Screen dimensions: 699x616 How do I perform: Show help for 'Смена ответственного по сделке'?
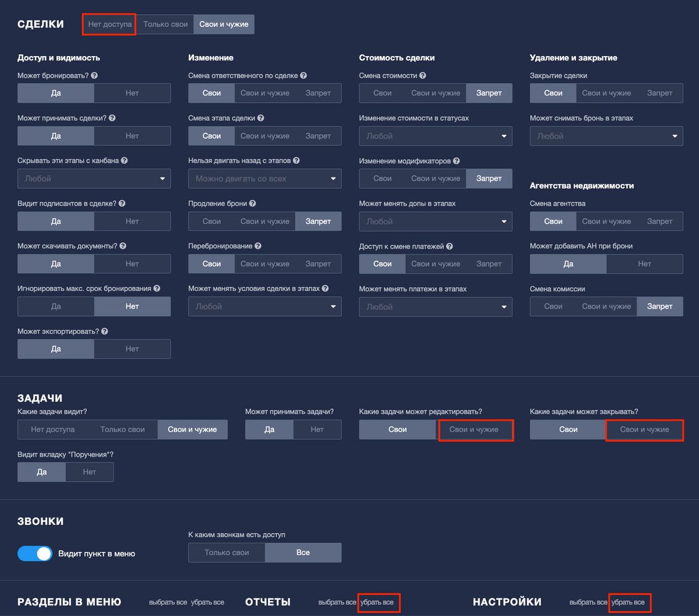click(303, 75)
